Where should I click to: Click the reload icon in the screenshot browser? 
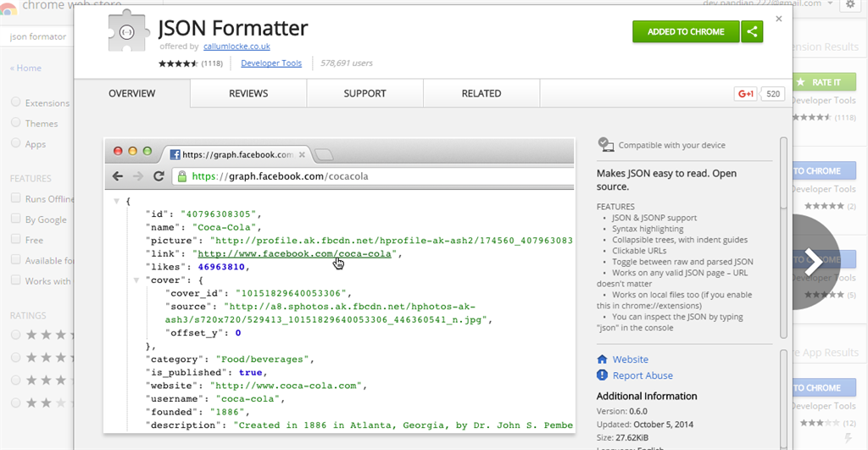click(x=159, y=176)
